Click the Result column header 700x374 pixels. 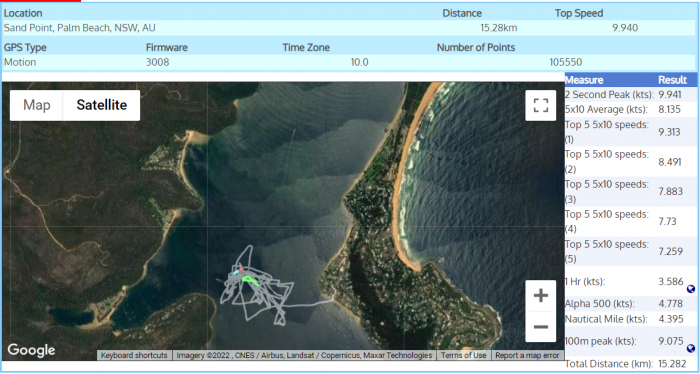672,80
